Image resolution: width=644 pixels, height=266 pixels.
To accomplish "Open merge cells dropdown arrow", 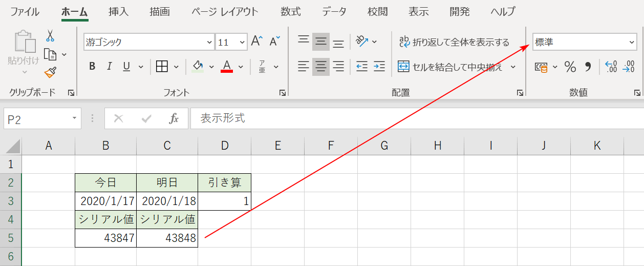I will (513, 67).
